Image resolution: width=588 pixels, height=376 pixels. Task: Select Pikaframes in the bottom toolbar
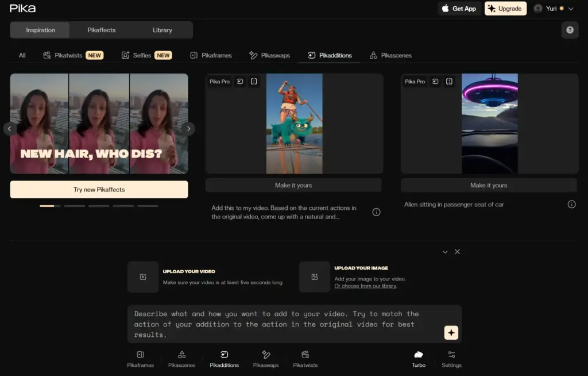tap(140, 359)
